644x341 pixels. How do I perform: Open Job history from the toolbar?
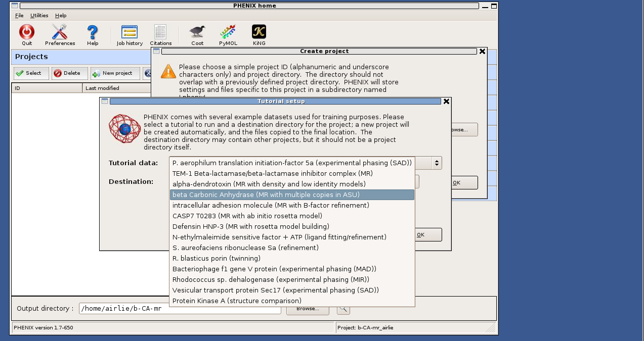click(130, 33)
